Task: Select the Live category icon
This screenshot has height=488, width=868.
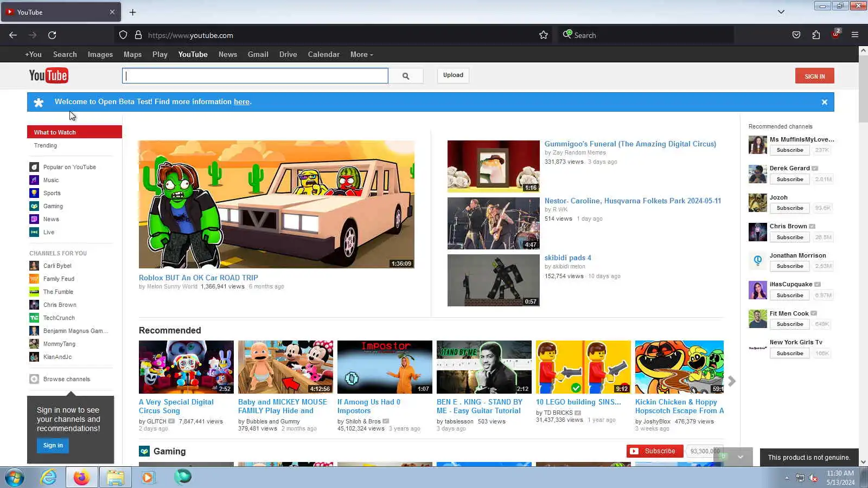Action: [34, 232]
